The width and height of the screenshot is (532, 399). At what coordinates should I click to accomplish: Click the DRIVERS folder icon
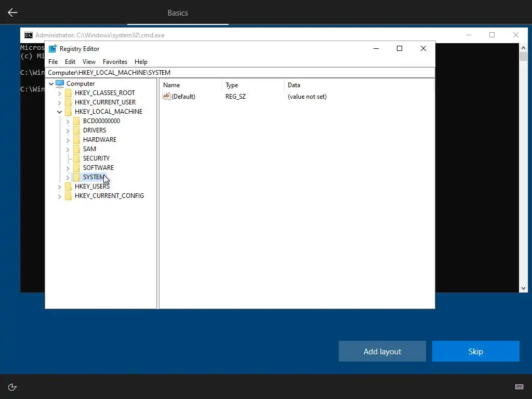point(77,130)
